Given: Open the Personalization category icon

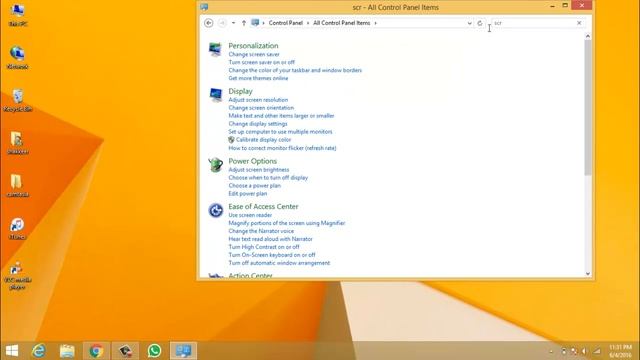Looking at the screenshot, I should click(215, 49).
